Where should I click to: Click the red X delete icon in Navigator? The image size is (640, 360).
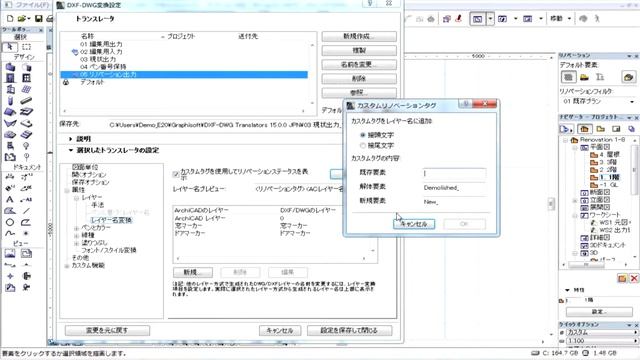pyautogui.click(x=634, y=278)
